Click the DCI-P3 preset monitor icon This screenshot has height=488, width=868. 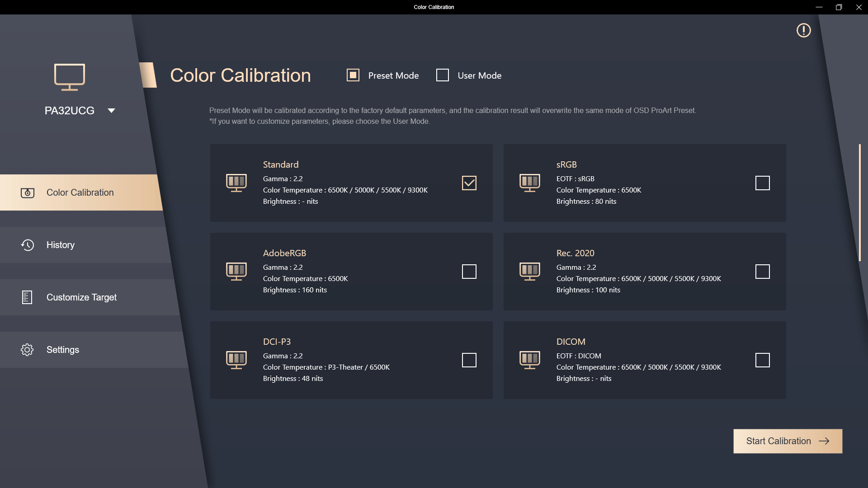[x=236, y=360]
